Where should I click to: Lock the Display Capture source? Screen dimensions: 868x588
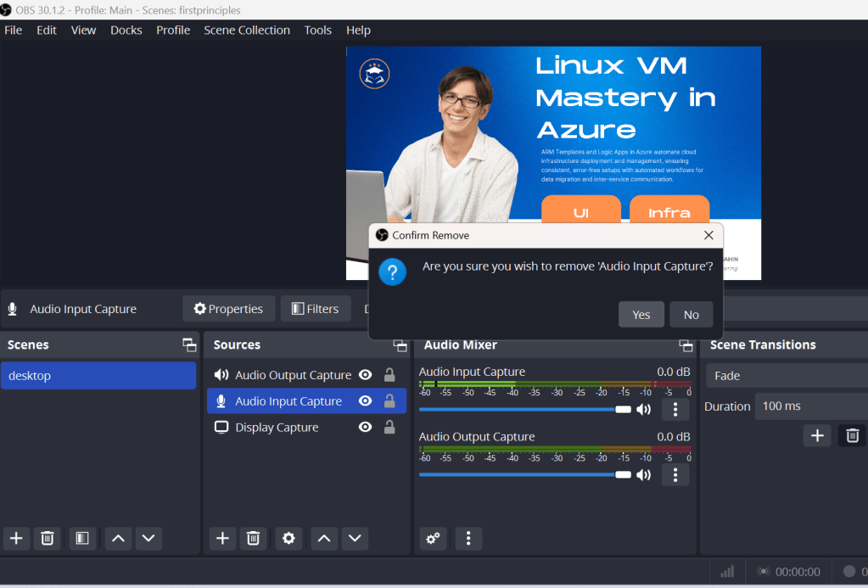[x=389, y=427]
